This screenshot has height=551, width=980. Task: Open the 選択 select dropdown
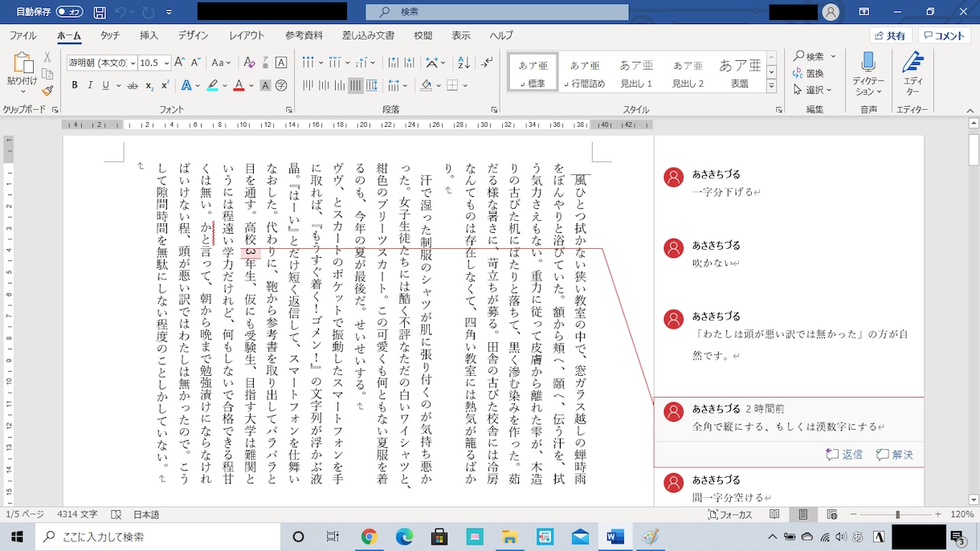click(x=814, y=90)
